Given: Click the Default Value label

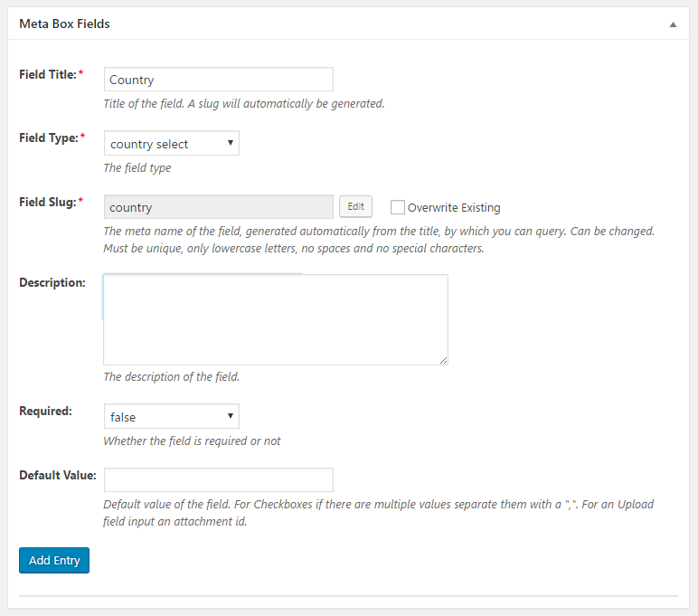Looking at the screenshot, I should [55, 474].
